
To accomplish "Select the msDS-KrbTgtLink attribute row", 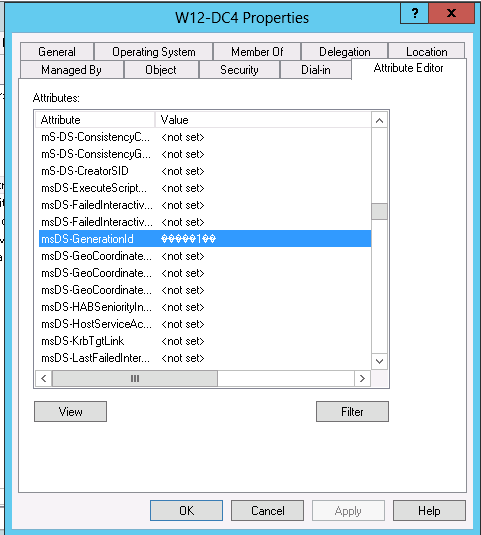I will [205, 341].
